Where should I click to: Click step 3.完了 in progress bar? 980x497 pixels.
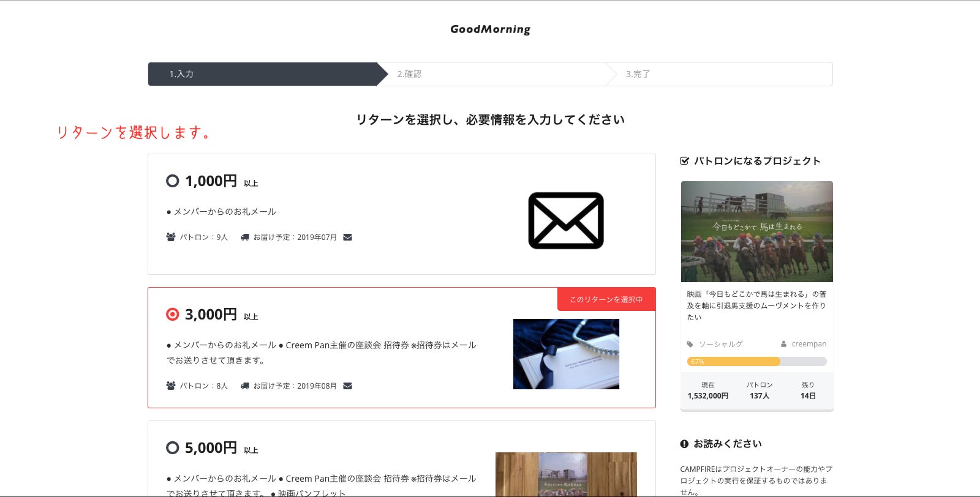tap(638, 74)
